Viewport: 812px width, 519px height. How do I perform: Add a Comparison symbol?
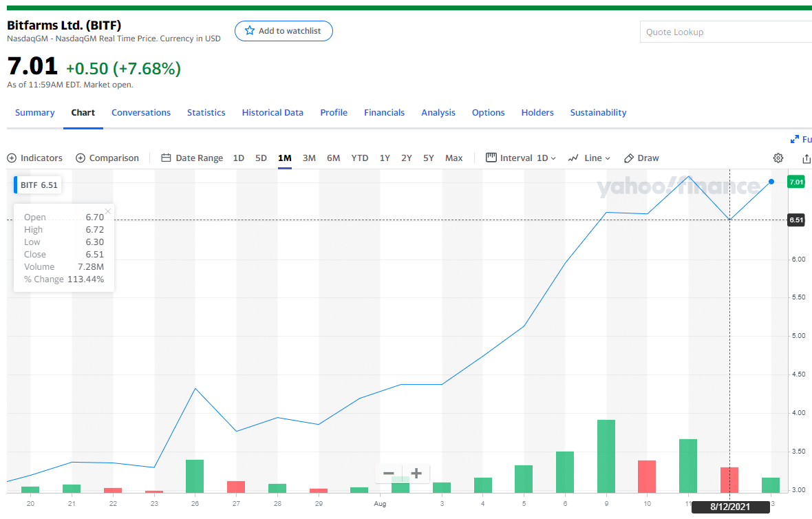click(107, 158)
